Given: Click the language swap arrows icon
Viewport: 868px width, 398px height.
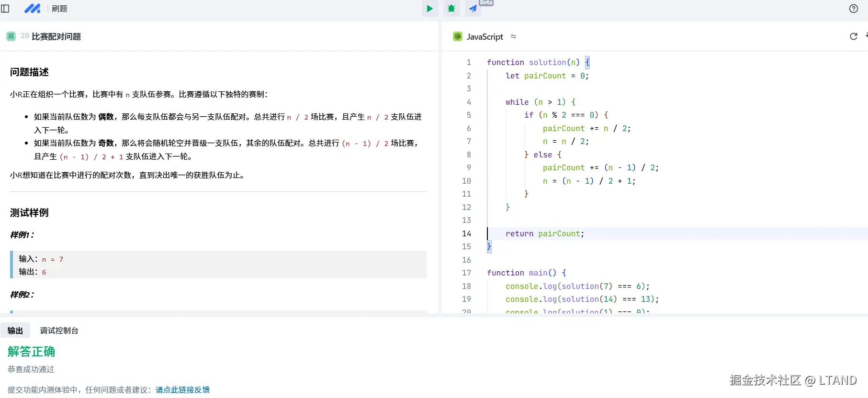Looking at the screenshot, I should pos(513,37).
